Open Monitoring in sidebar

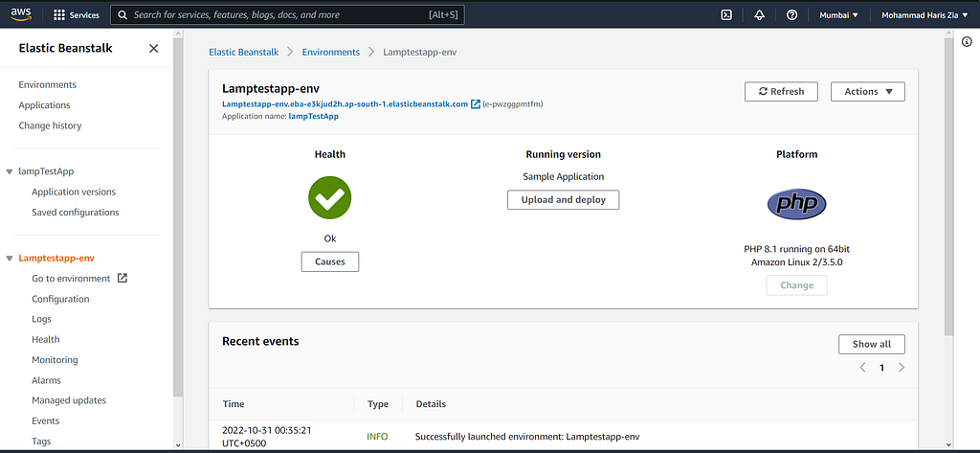[55, 360]
